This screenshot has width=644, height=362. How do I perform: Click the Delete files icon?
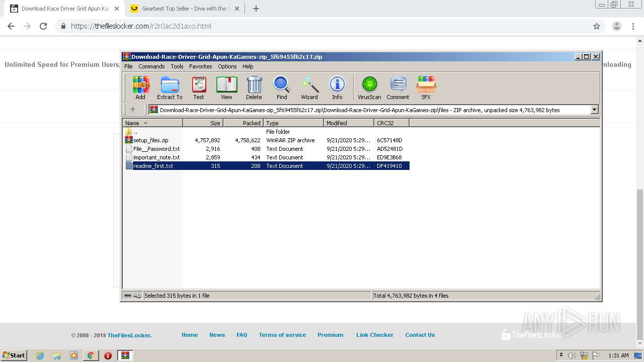pyautogui.click(x=254, y=88)
